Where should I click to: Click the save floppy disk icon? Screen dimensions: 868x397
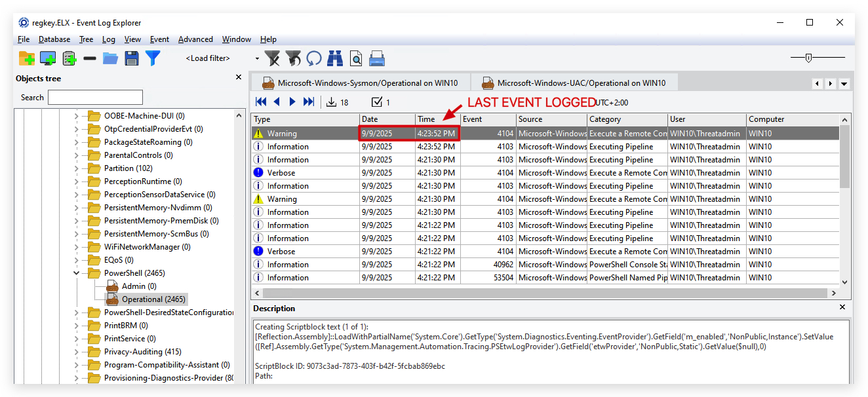[x=132, y=58]
